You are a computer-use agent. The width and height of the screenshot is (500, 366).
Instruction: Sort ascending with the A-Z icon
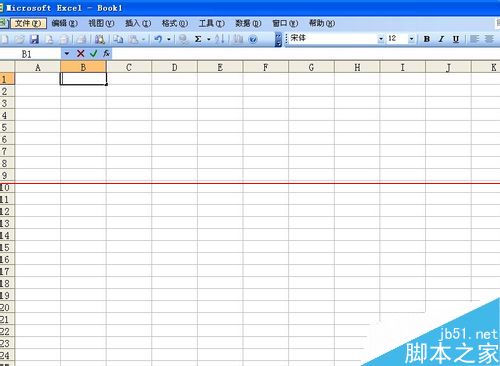(x=219, y=39)
